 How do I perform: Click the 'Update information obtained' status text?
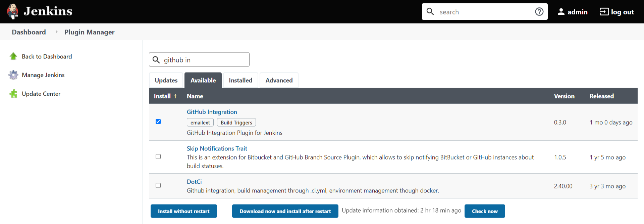click(x=401, y=210)
